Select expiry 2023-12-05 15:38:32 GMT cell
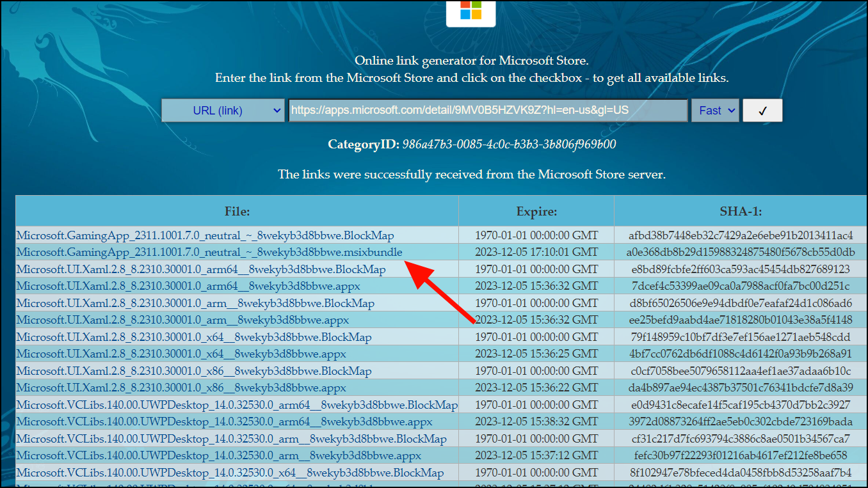This screenshot has height=488, width=868. [536, 421]
